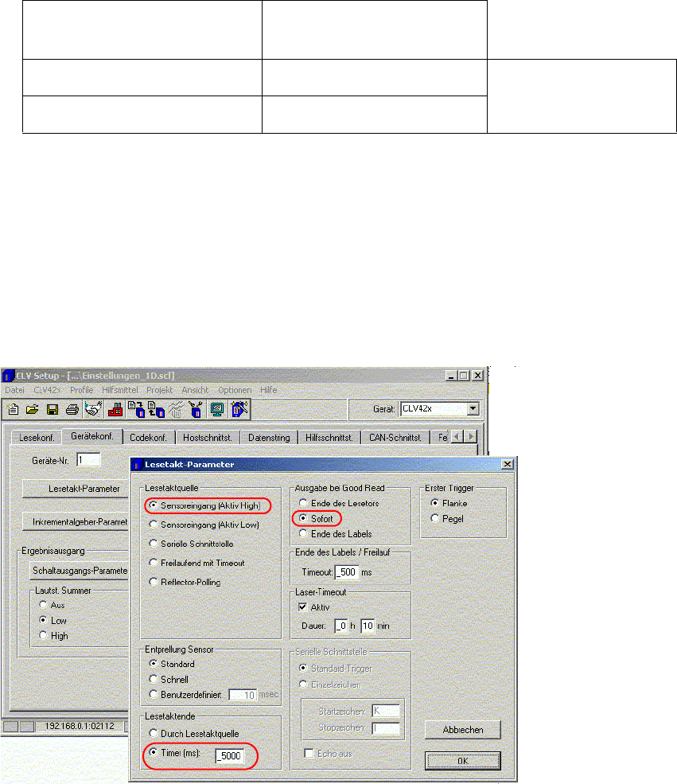This screenshot has width=677, height=784.
Task: Click the Inkrementalgeber-Parameter button
Action: click(x=76, y=521)
